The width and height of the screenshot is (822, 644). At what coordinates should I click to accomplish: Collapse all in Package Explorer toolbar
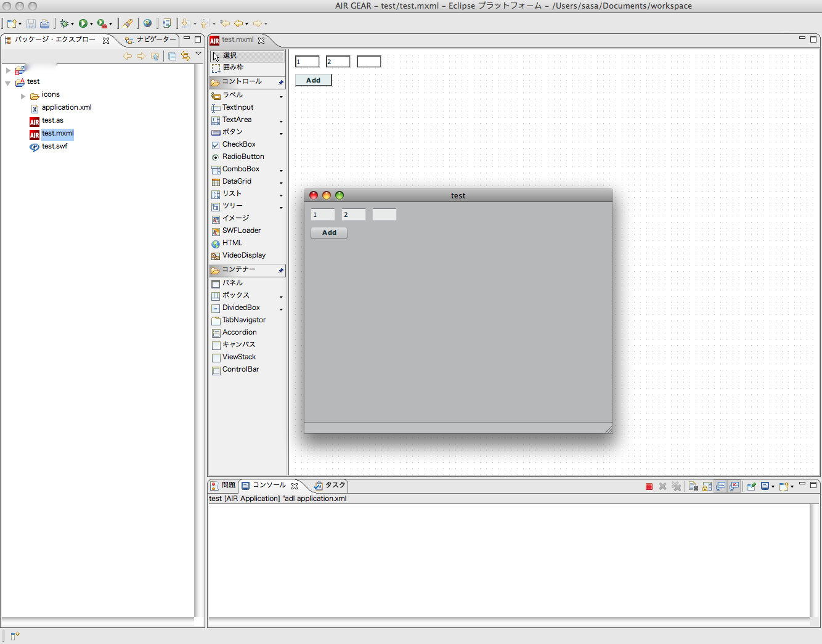point(173,56)
